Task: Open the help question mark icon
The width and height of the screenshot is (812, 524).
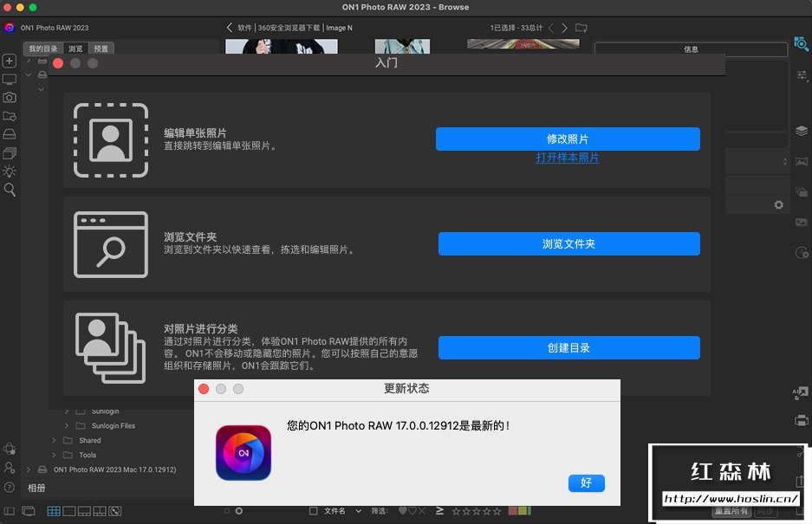Action: pos(10,487)
